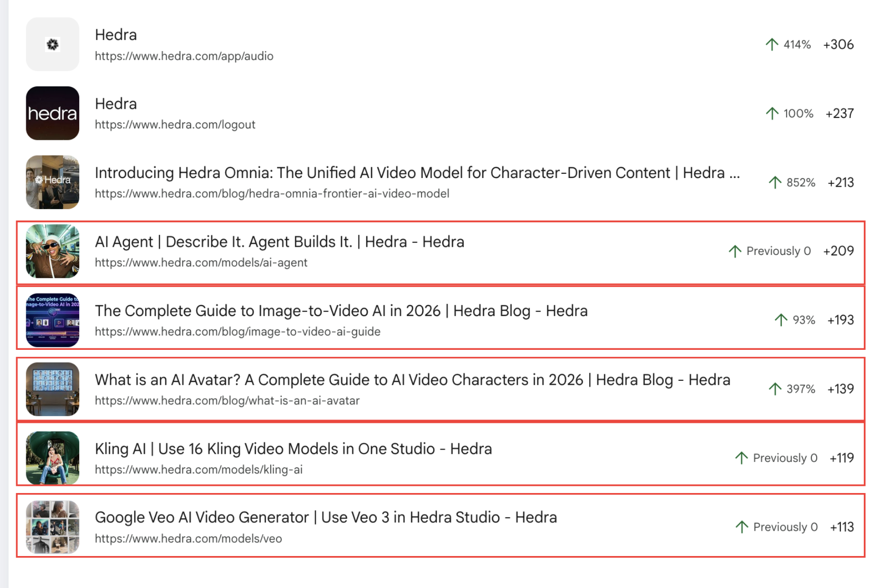Click the hedra.com/app/audio URL
Viewport: 871px width, 588px height.
tap(184, 56)
